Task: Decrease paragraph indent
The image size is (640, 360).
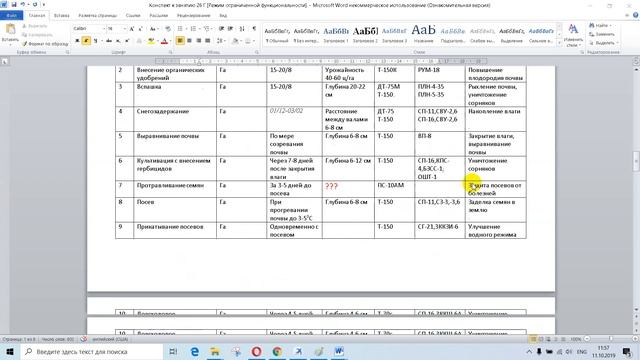Action: tap(221, 29)
